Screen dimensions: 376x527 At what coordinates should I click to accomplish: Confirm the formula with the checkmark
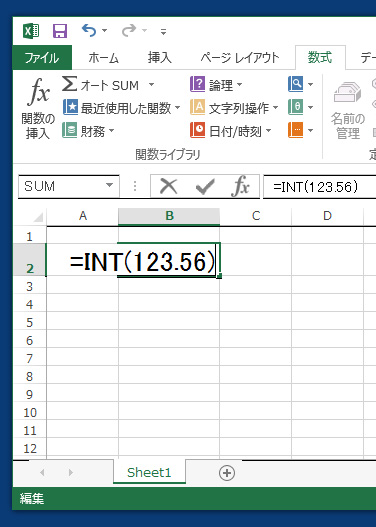coord(205,187)
